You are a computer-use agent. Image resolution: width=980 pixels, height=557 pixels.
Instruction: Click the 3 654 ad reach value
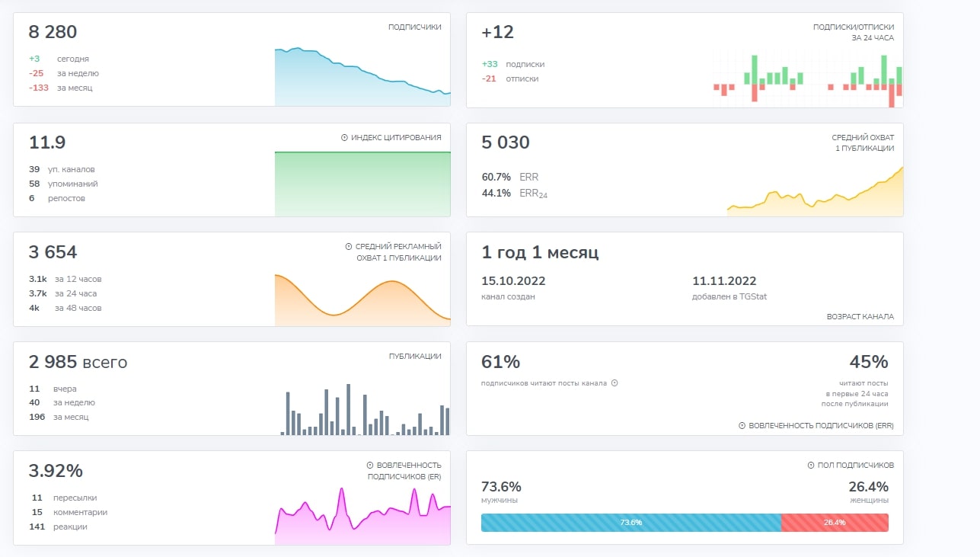[53, 252]
